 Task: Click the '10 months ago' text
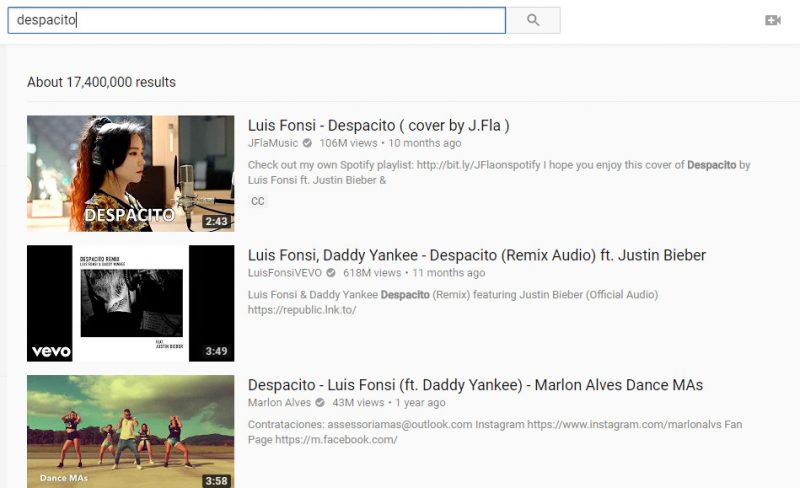pos(424,143)
